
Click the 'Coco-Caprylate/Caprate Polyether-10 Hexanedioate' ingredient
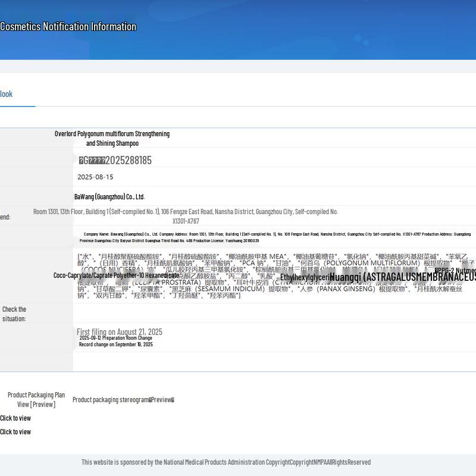click(x=116, y=275)
